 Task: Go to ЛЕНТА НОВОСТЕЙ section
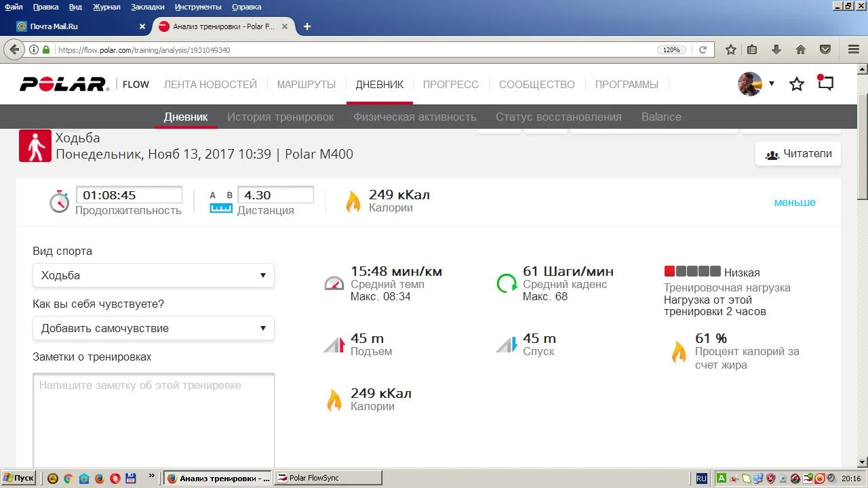coord(210,85)
